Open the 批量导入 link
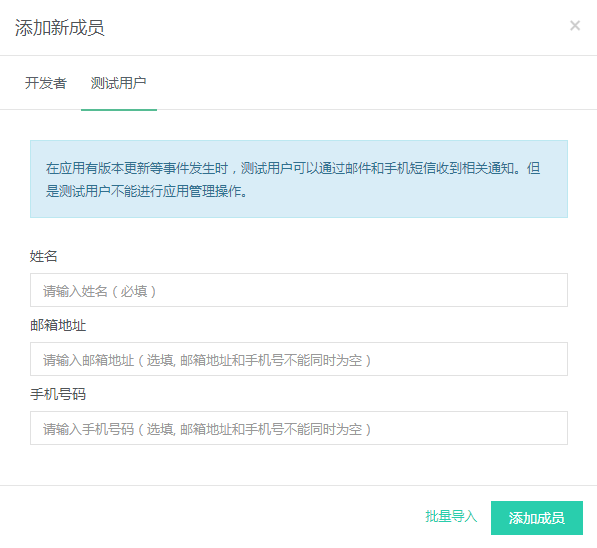 pyautogui.click(x=451, y=517)
